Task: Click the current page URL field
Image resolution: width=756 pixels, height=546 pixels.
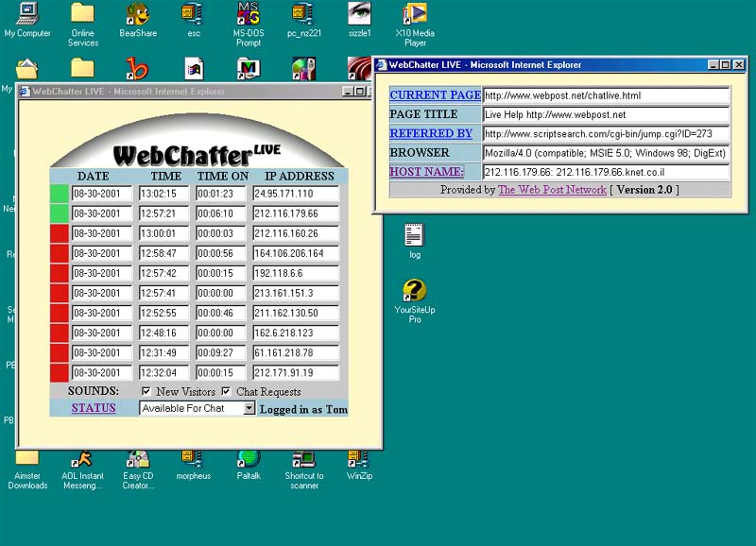Action: (606, 95)
